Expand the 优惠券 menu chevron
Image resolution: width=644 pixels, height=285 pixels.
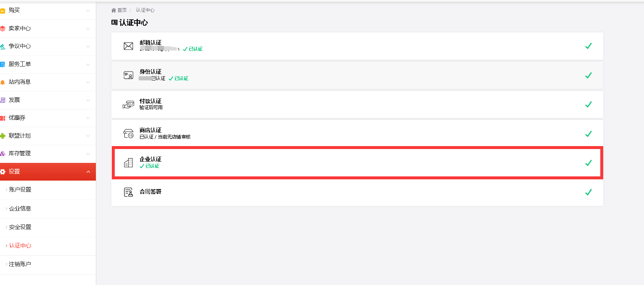tap(88, 118)
